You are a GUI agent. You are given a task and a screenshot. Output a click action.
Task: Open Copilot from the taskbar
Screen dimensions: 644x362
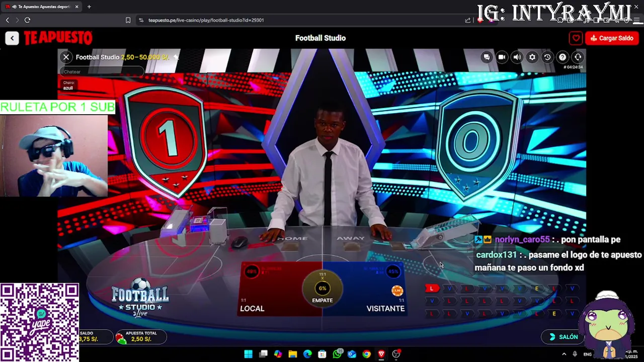[278, 354]
